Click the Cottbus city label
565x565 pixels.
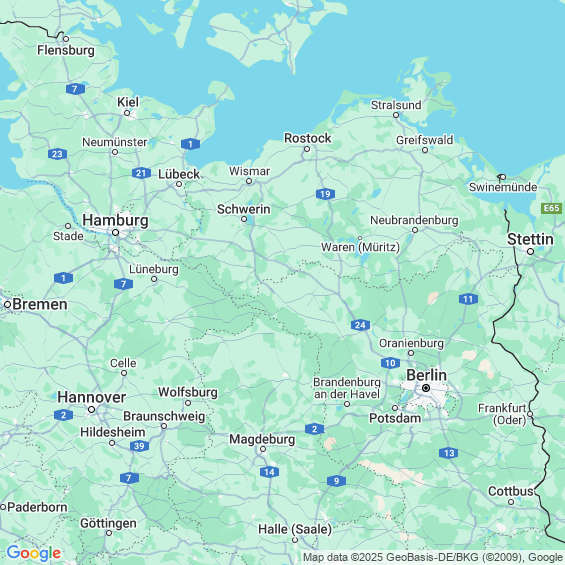coord(511,491)
